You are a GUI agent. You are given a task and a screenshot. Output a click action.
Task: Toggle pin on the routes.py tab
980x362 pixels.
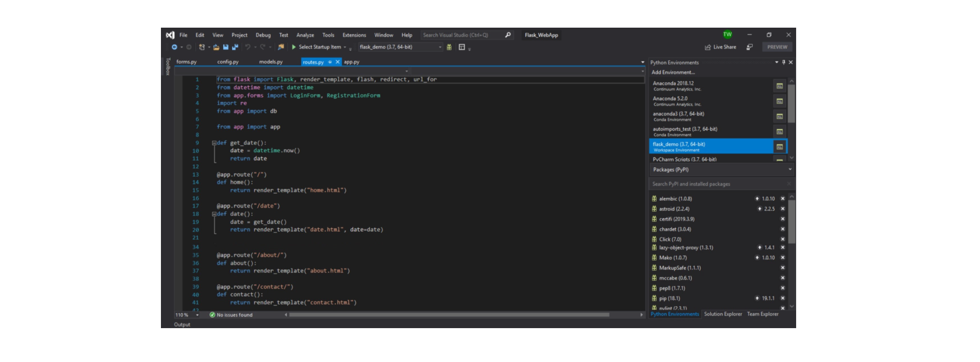click(x=330, y=62)
